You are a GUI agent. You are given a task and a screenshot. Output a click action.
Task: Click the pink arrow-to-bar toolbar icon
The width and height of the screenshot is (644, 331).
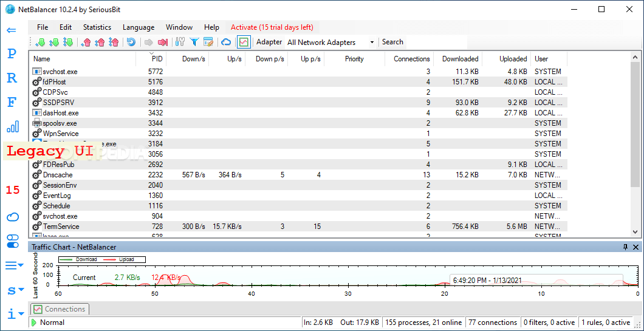(163, 42)
